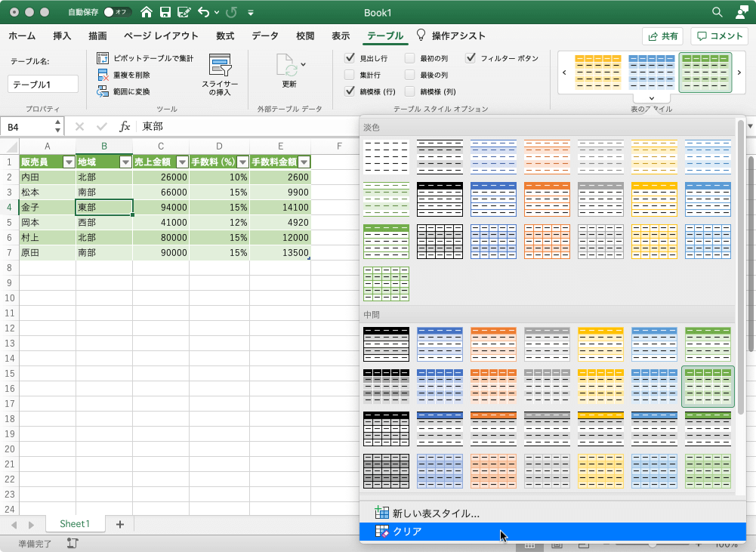Viewport: 756px width, 552px height.
Task: Enable the 集計行 checkbox
Action: [351, 73]
